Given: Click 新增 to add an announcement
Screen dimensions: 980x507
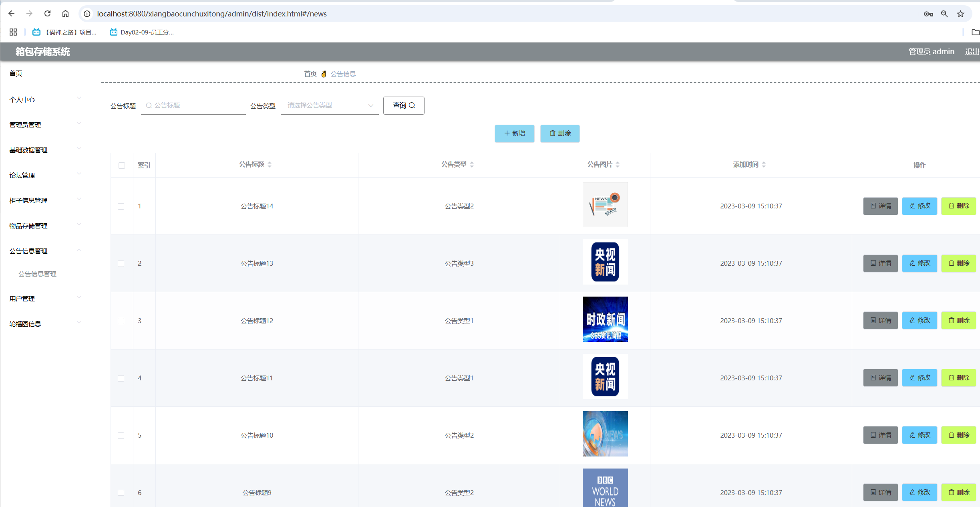Looking at the screenshot, I should coord(514,133).
